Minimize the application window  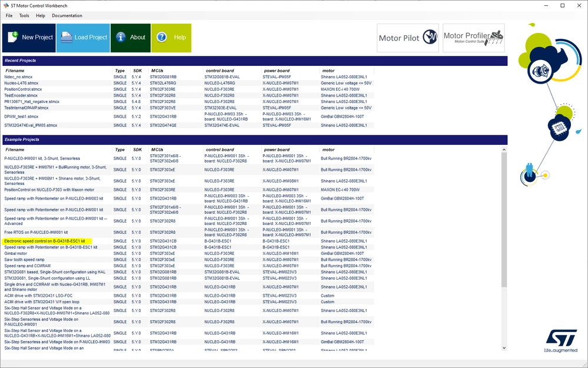pyautogui.click(x=546, y=6)
